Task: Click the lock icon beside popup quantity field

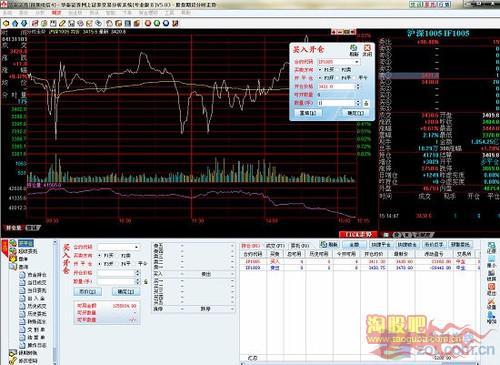Action: click(x=366, y=103)
